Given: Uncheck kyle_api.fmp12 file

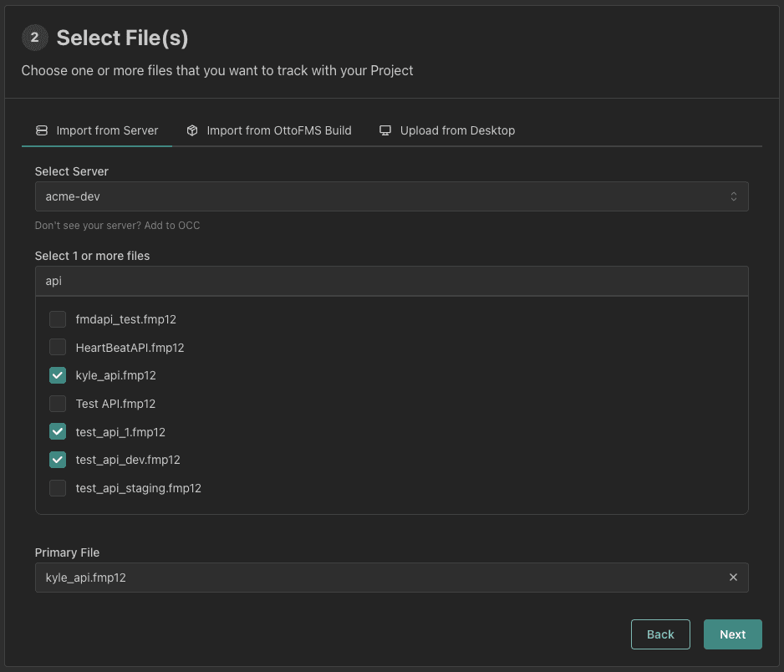Looking at the screenshot, I should (58, 375).
